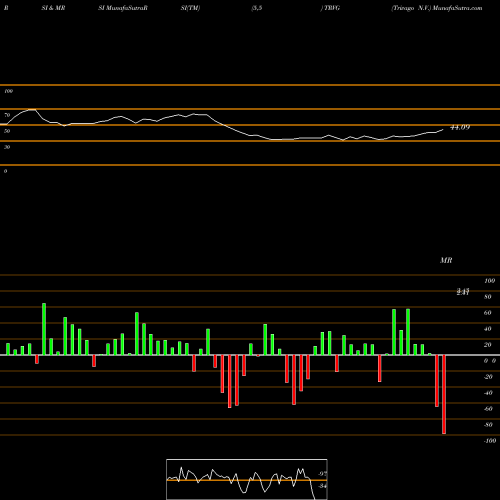The width and height of the screenshot is (500, 500).
Task: Click the "SI MunafaSutraR" header text
Action: click(x=123, y=8)
